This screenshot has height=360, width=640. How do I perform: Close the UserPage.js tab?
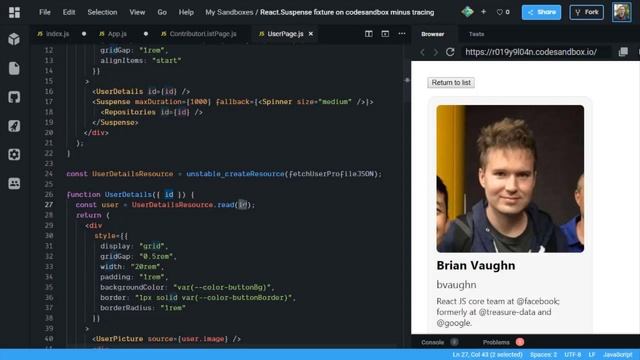coord(311,34)
